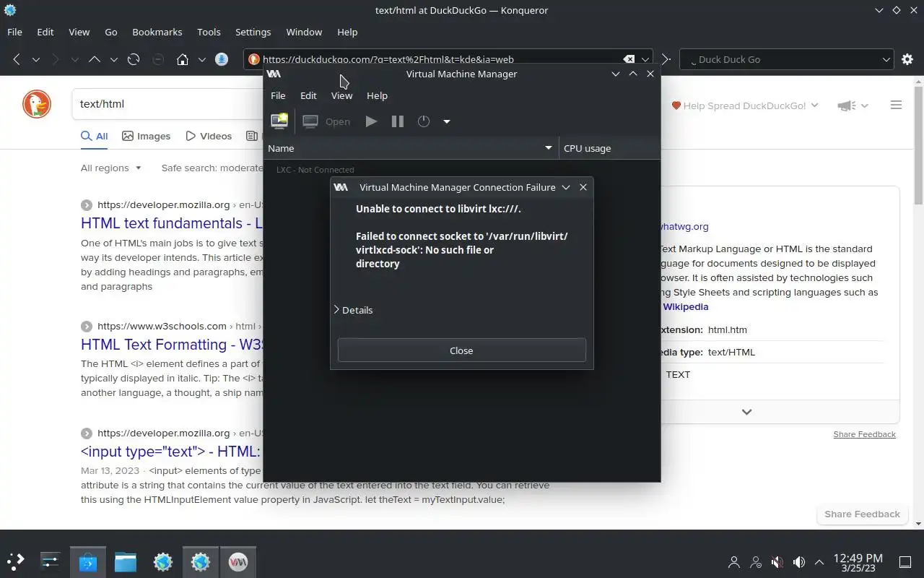Open Virtual Machine Manager's View menu
This screenshot has height=578, width=924.
pos(341,95)
